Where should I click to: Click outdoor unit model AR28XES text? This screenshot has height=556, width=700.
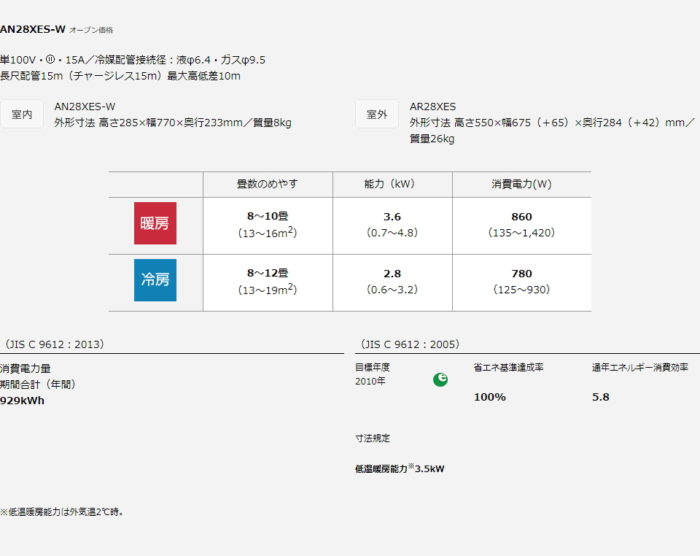(x=433, y=107)
